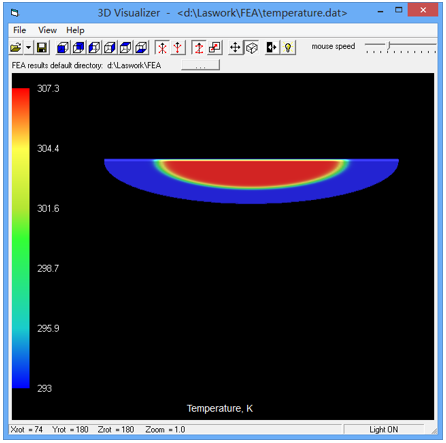Select the front face cube view
Image resolution: width=446 pixels, height=443 pixels.
pos(63,48)
